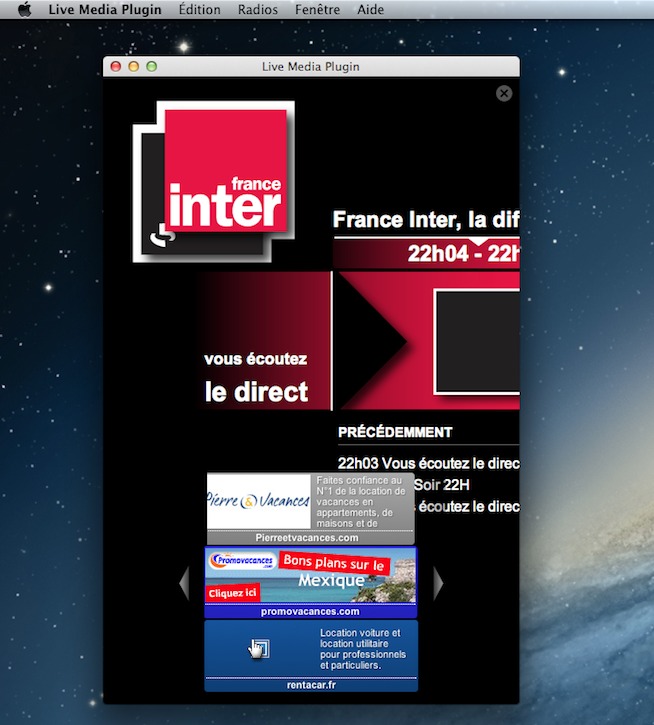The width and height of the screenshot is (654, 725).
Task: Follow the Pierreetvacances.com link
Action: coord(308,538)
